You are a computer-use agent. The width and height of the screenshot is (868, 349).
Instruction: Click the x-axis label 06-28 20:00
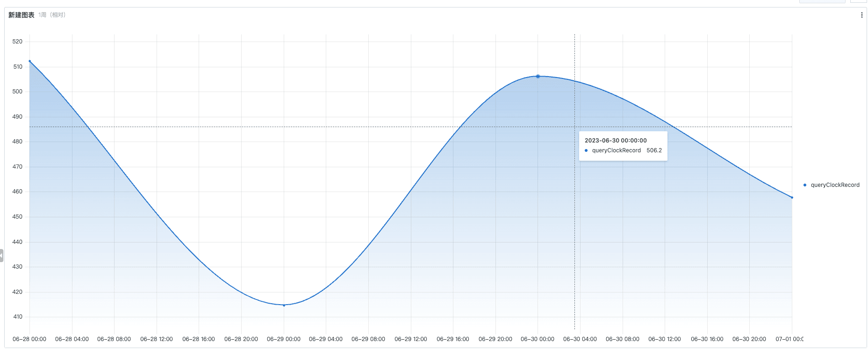tap(241, 339)
